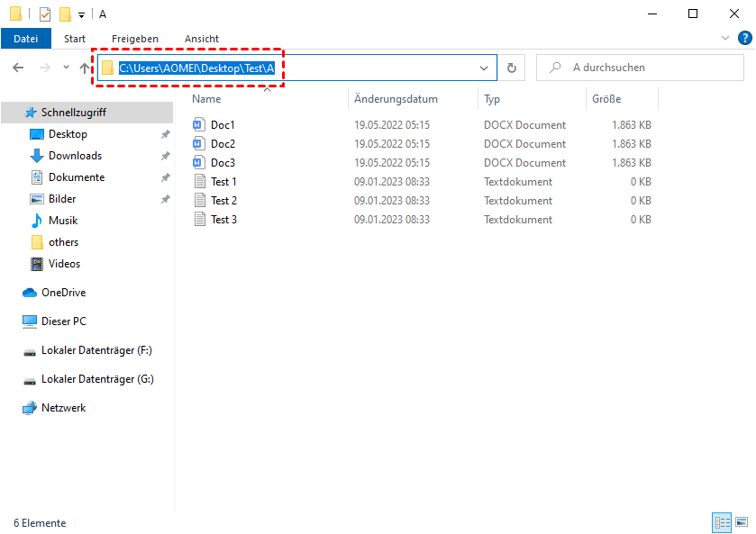Expand the ribbon with the chevron
This screenshot has height=534, width=756.
[724, 38]
